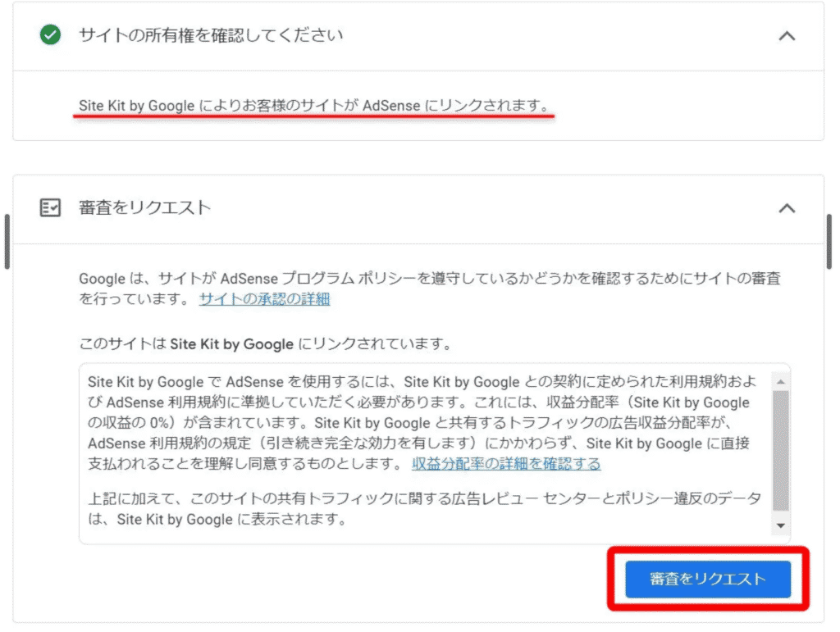The width and height of the screenshot is (840, 632).
Task: Click the page scrollbar thumb on right edge
Action: [x=829, y=242]
